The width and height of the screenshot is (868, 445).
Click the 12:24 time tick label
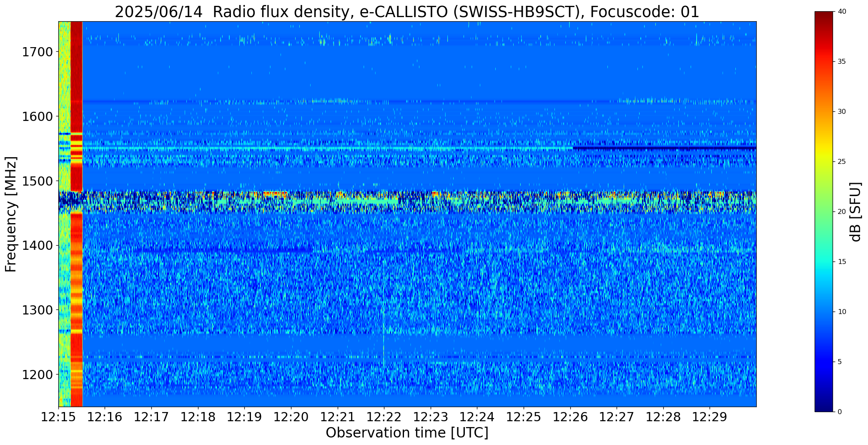[x=477, y=417]
